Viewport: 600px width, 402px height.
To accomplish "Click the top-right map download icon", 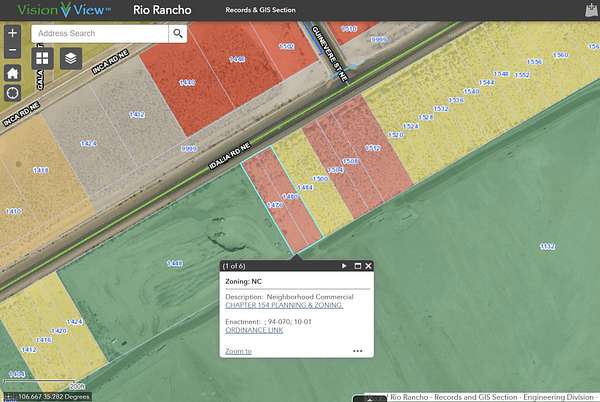I will tap(588, 10).
